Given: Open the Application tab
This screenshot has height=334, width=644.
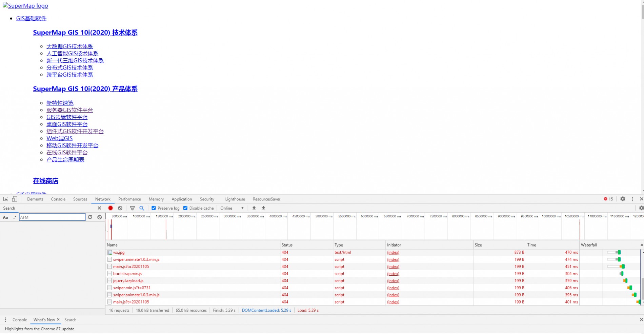Looking at the screenshot, I should tap(182, 199).
